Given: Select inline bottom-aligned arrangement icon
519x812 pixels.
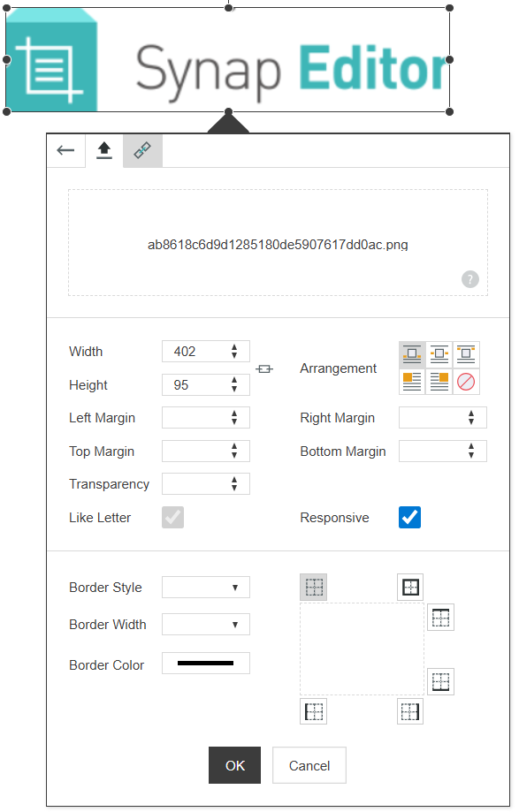Looking at the screenshot, I should coord(412,354).
